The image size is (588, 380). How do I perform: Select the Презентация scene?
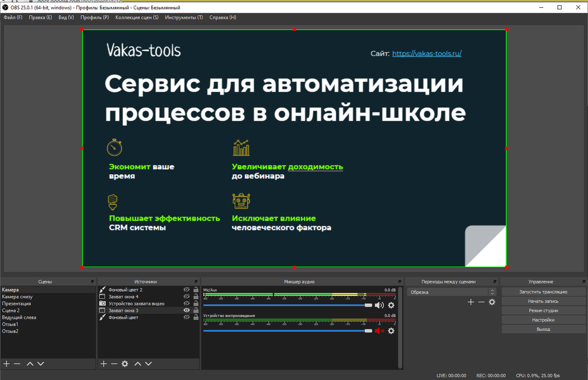point(48,304)
